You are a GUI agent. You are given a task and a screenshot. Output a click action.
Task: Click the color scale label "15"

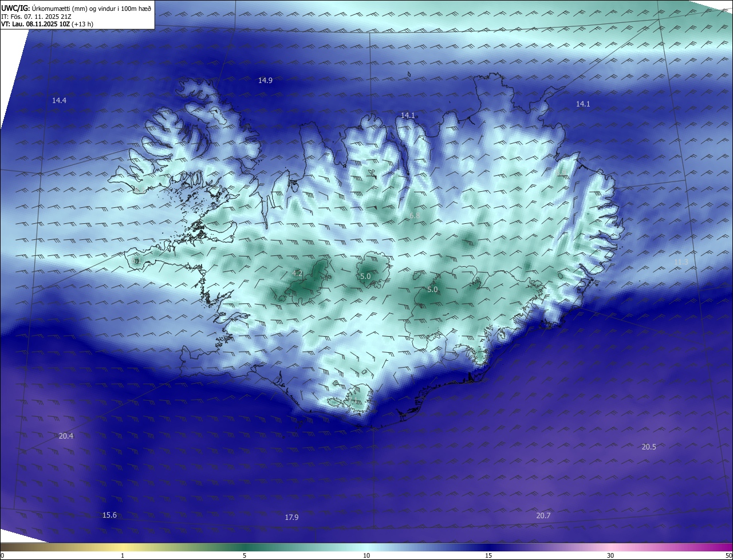point(488,555)
